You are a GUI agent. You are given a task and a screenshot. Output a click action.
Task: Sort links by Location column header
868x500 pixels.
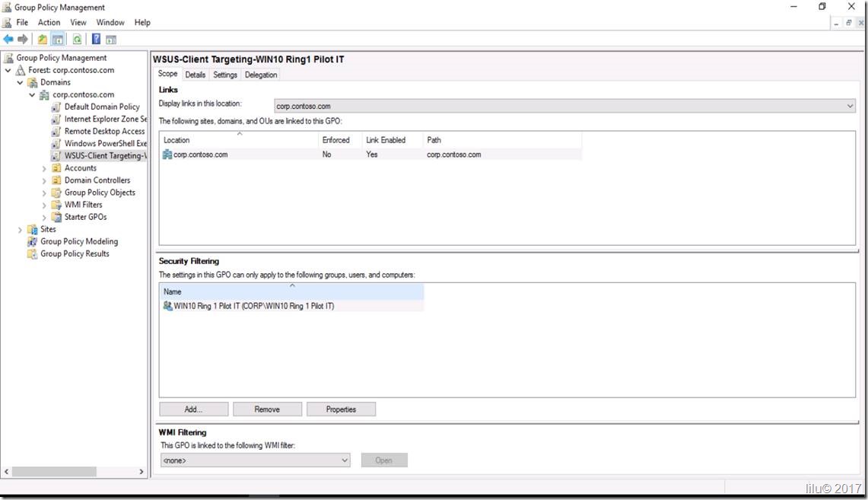pos(239,140)
